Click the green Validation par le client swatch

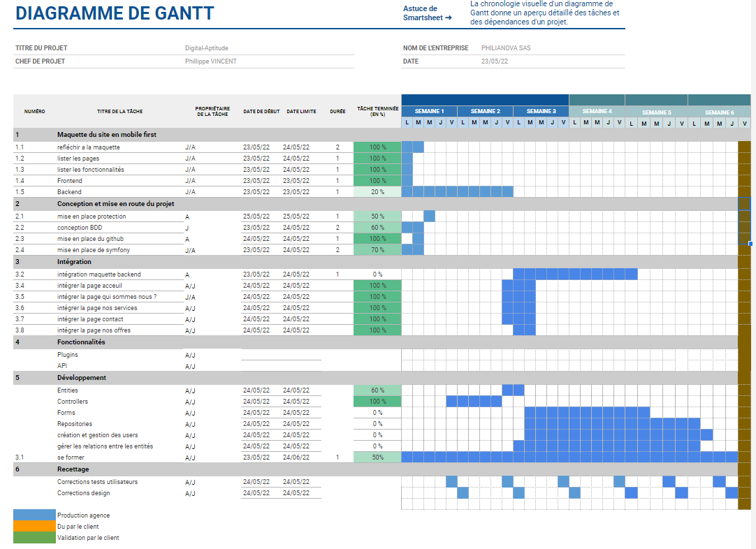tap(34, 538)
